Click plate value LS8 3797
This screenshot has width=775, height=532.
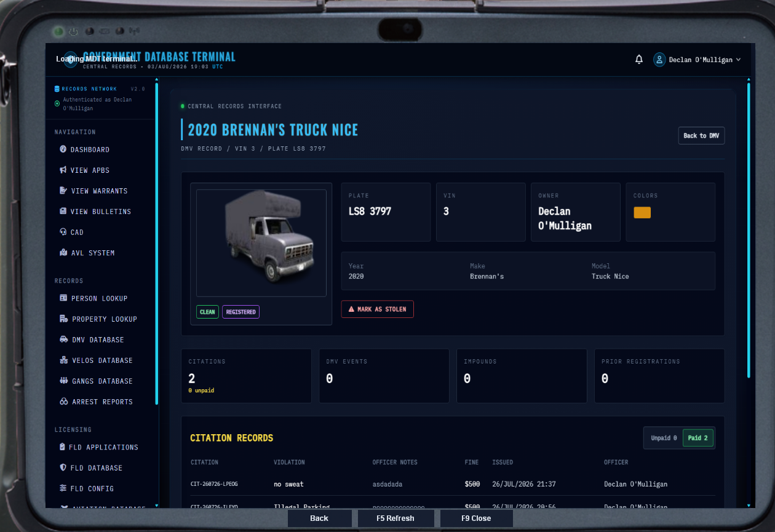[x=370, y=212]
